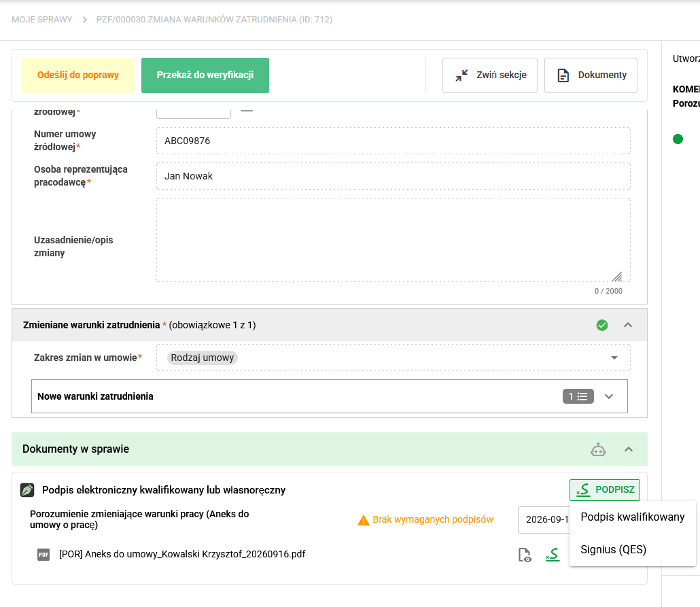
Task: Click the robot assistant icon in Dokumenty w sprawie
Action: [x=598, y=449]
